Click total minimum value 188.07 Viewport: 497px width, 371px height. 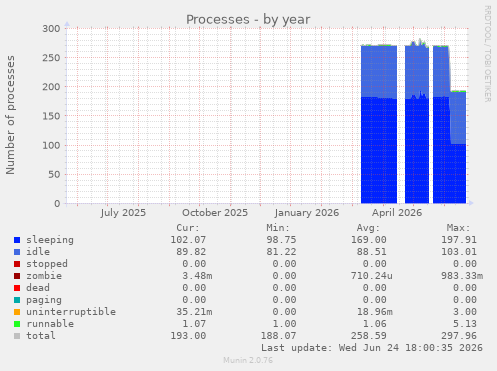tap(278, 336)
